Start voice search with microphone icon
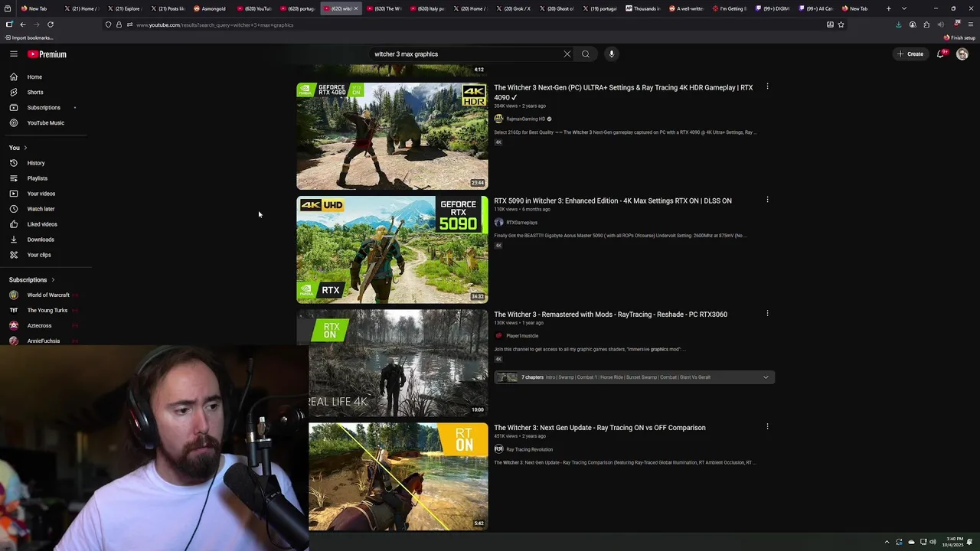The image size is (980, 551). 611,54
